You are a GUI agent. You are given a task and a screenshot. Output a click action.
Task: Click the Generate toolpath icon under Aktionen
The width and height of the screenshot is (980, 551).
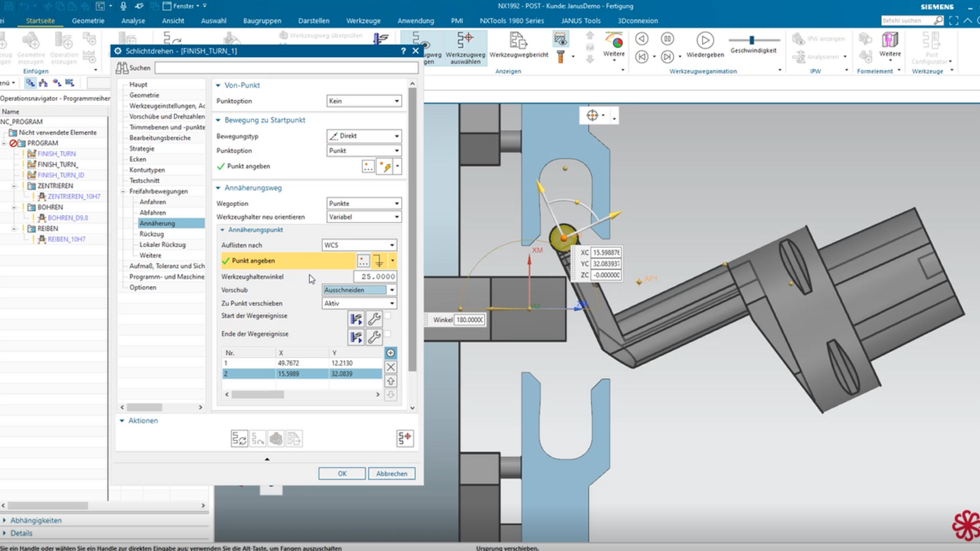[x=240, y=439]
